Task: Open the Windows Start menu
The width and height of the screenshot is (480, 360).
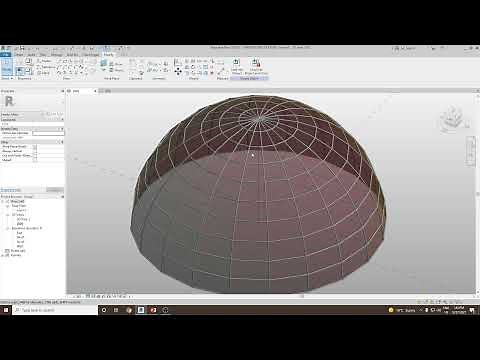Action: pos(6,310)
